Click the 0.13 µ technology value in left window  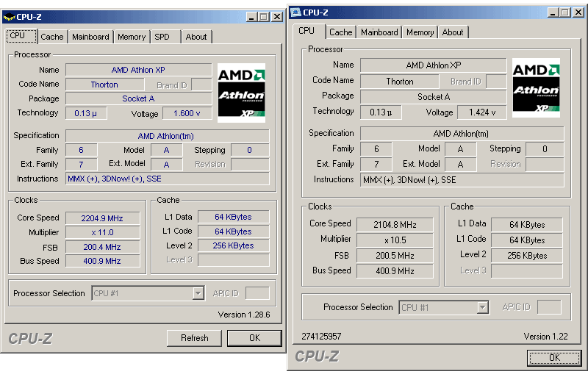(86, 113)
